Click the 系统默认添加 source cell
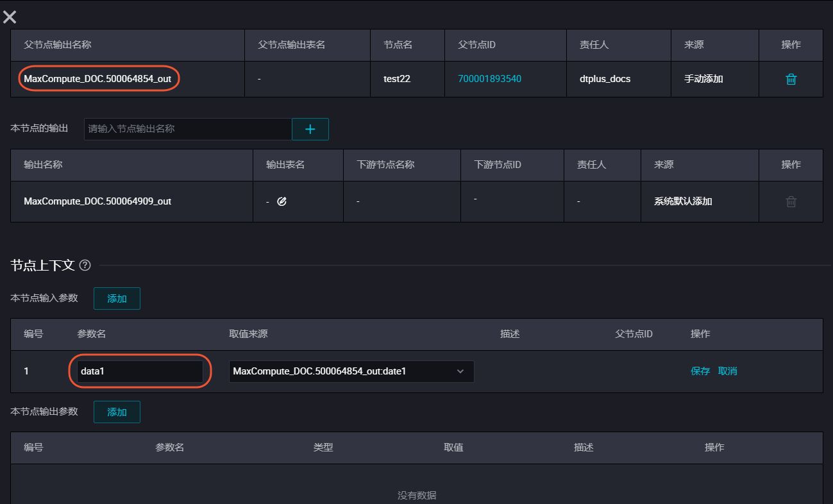 tap(683, 201)
